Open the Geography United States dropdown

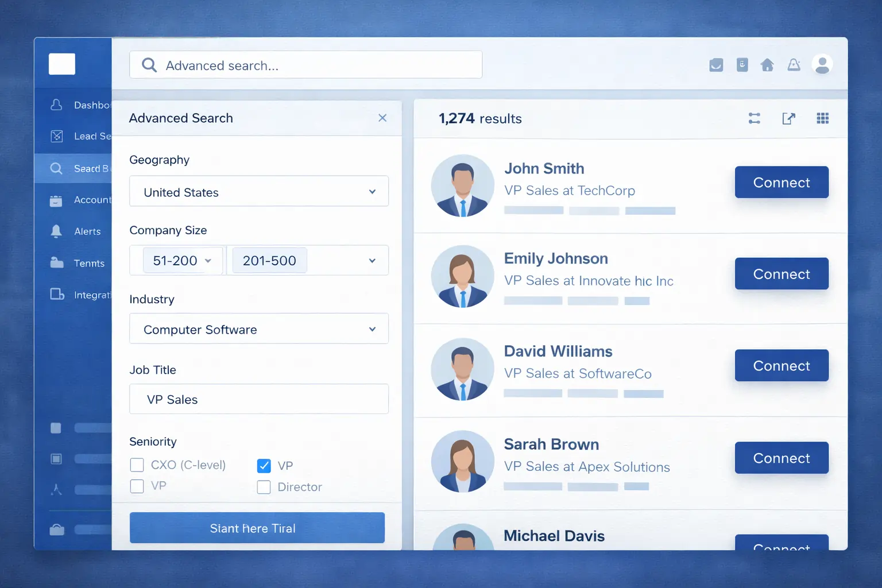click(258, 191)
